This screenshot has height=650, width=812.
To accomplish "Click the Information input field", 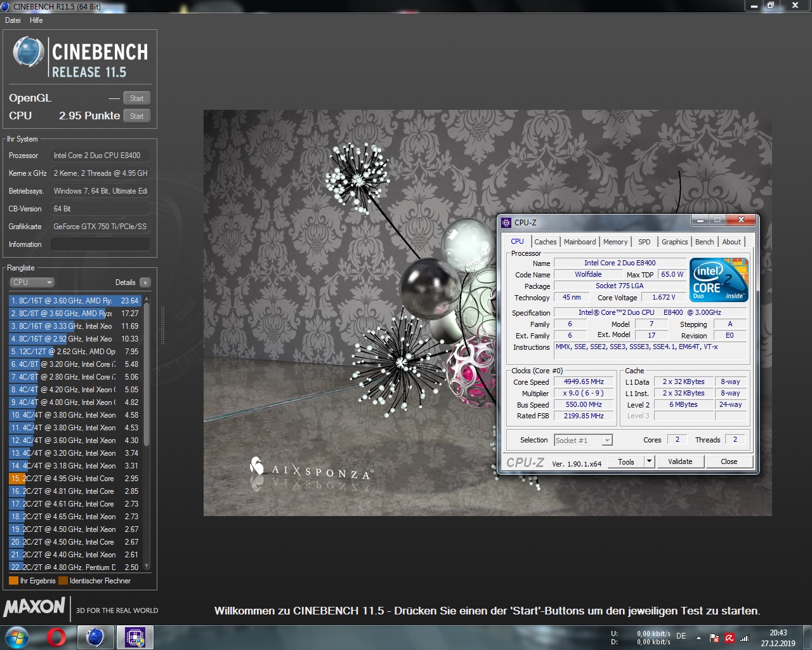I will (100, 244).
